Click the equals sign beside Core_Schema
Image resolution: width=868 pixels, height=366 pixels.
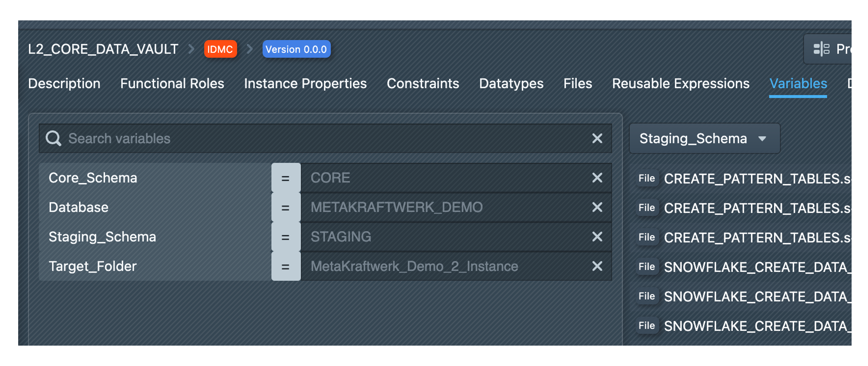click(x=285, y=178)
